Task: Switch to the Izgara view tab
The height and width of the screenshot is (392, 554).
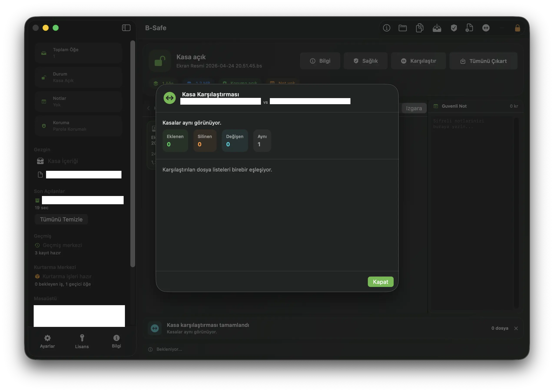Action: [x=414, y=108]
